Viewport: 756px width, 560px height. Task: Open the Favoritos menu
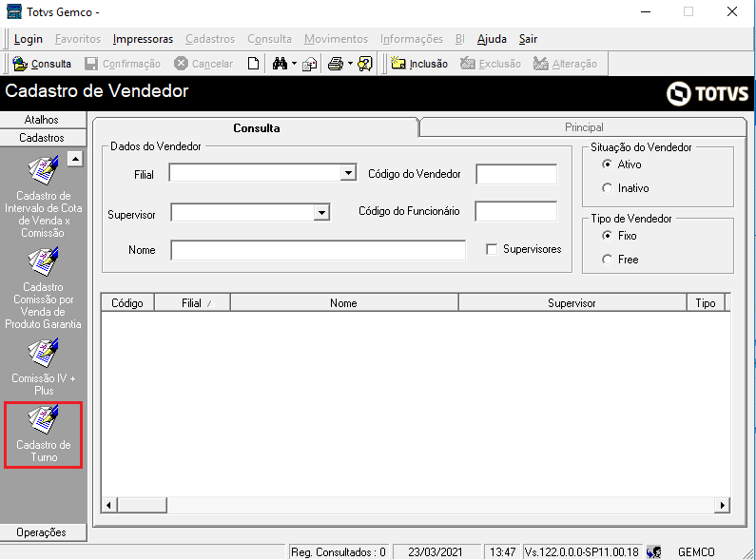[x=78, y=39]
